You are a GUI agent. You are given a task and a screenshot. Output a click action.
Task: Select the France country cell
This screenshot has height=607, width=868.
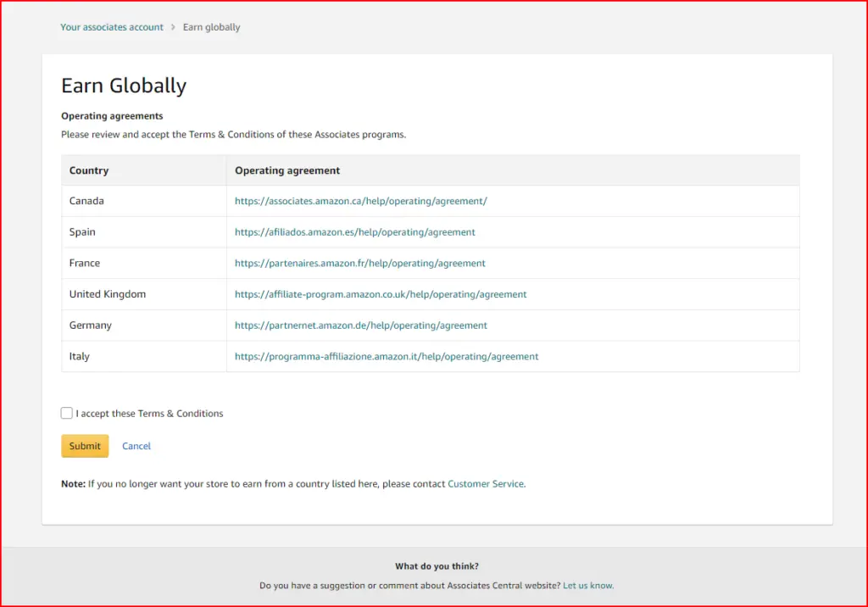144,263
